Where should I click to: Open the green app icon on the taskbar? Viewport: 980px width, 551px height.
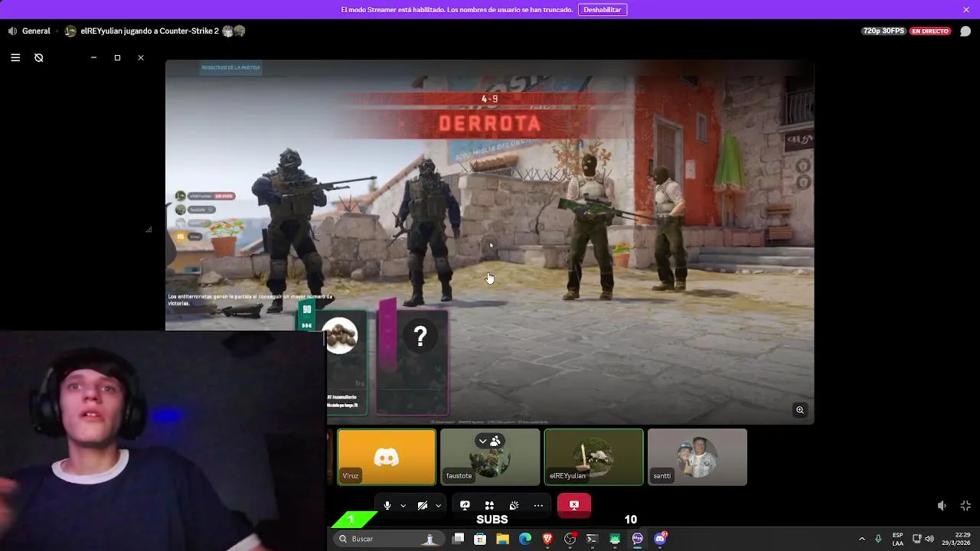tap(615, 539)
